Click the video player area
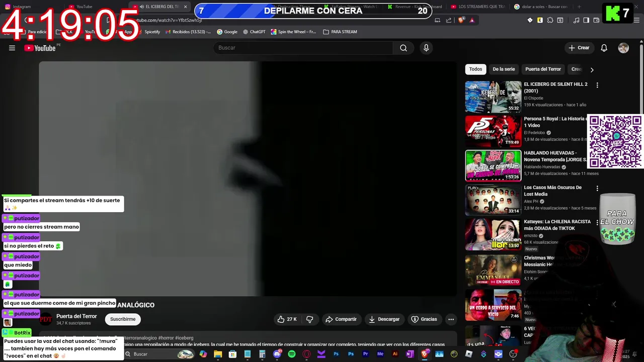This screenshot has height=362, width=644. pyautogui.click(x=248, y=178)
